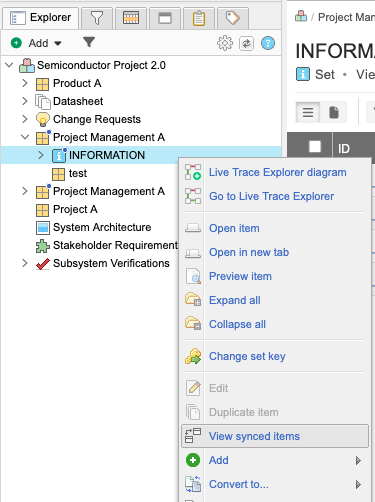Expand the INFORMATION set node

(x=41, y=155)
